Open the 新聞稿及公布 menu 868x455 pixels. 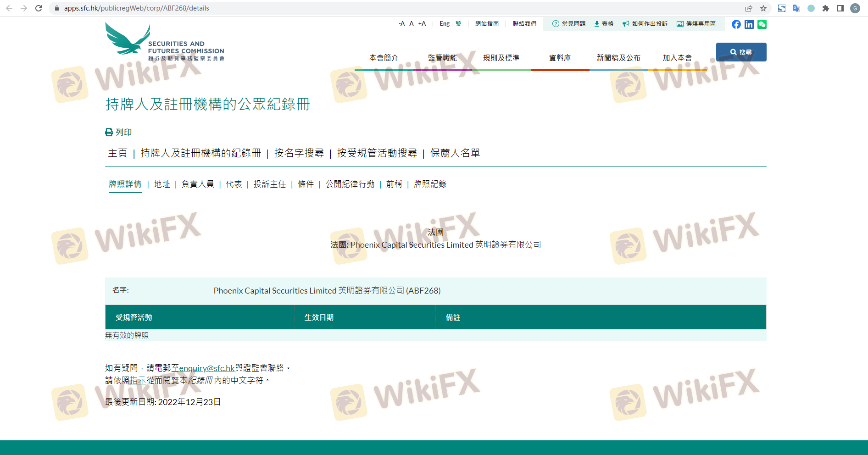(x=618, y=58)
